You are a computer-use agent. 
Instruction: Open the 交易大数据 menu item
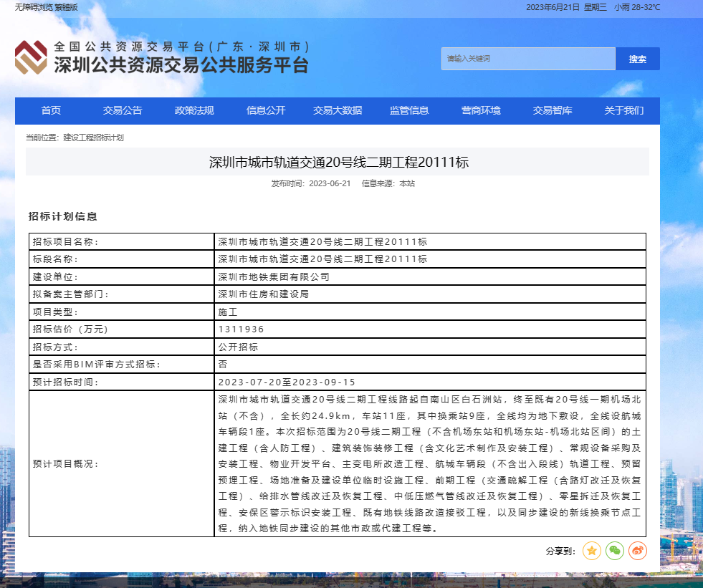coord(338,110)
